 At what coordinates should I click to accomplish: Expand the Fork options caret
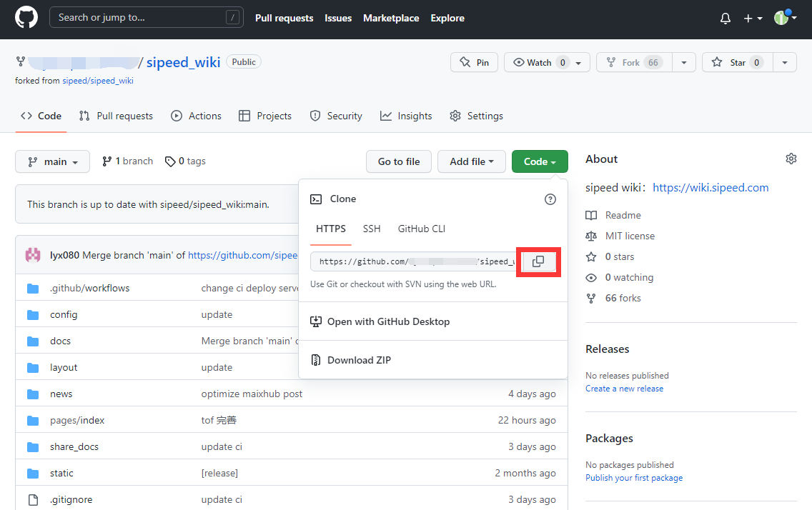683,63
